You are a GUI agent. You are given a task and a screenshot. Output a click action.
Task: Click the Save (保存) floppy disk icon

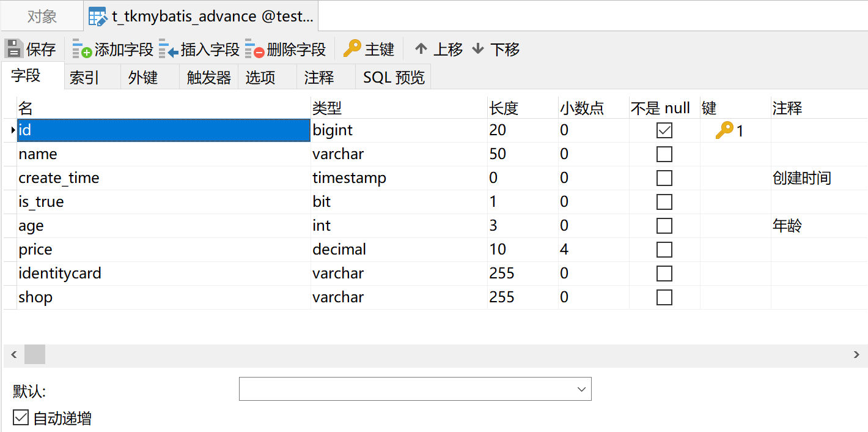point(14,49)
